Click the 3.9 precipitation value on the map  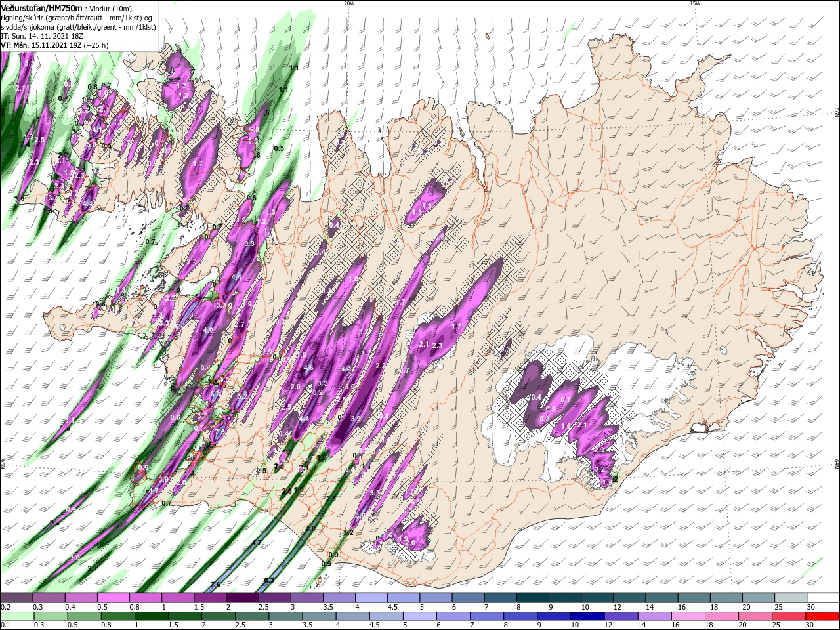pyautogui.click(x=356, y=419)
